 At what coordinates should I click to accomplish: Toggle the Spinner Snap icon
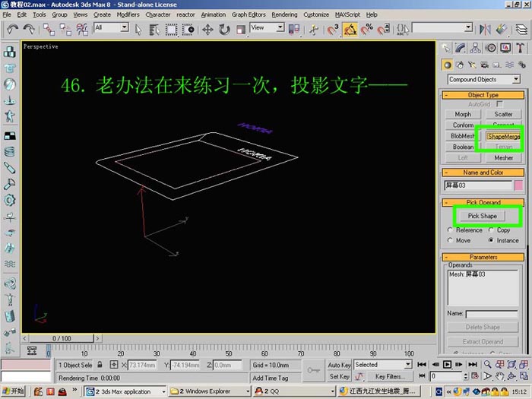coord(383,30)
